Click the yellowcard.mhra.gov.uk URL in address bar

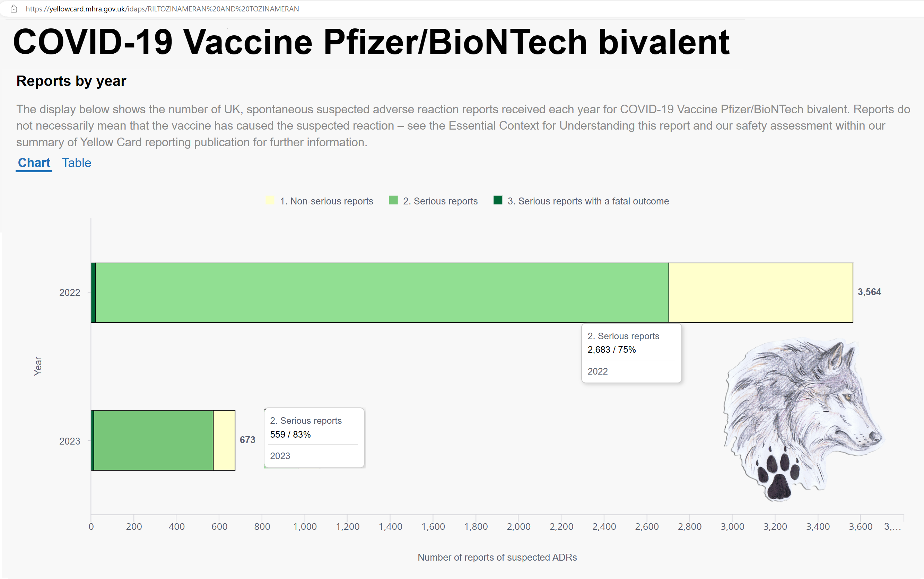pos(162,9)
